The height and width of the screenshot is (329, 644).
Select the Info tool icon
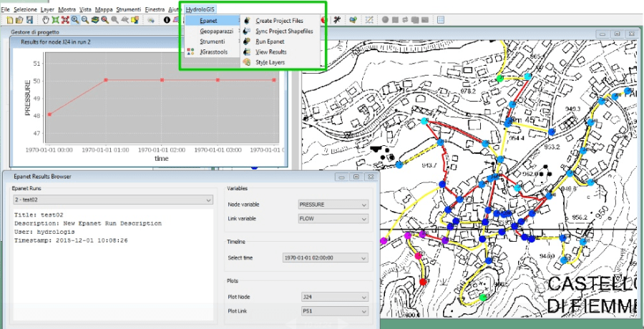coord(167,20)
